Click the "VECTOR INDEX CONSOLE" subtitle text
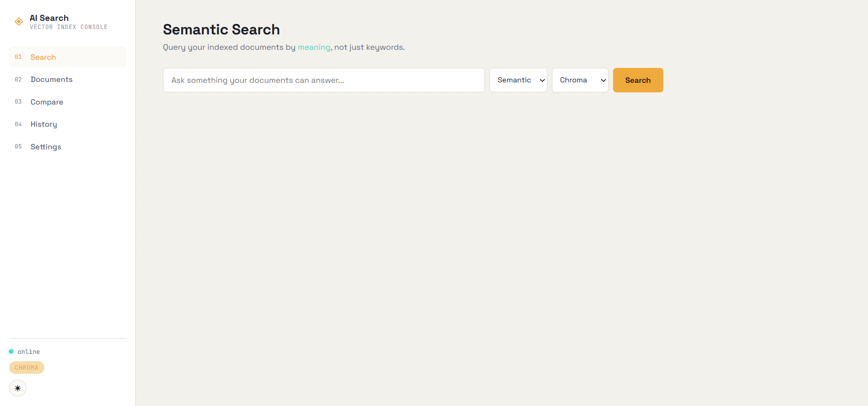 point(69,27)
